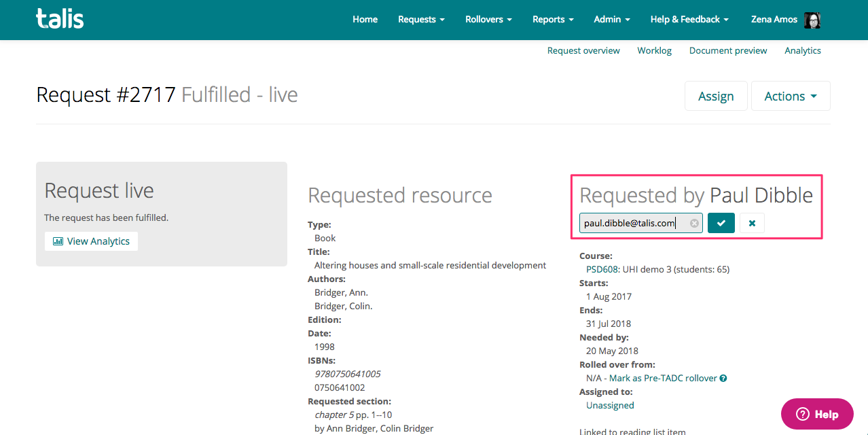Open the Requests dropdown menu
The height and width of the screenshot is (435, 868).
click(421, 19)
